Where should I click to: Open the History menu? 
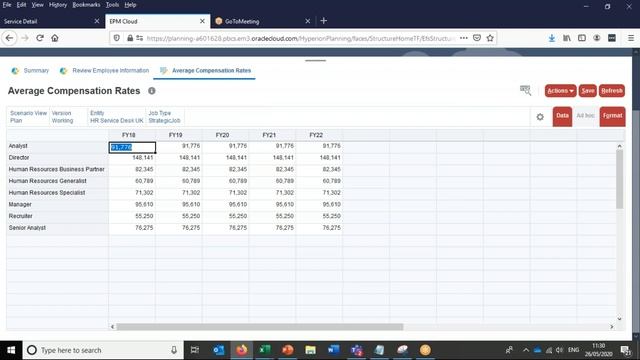pos(58,5)
